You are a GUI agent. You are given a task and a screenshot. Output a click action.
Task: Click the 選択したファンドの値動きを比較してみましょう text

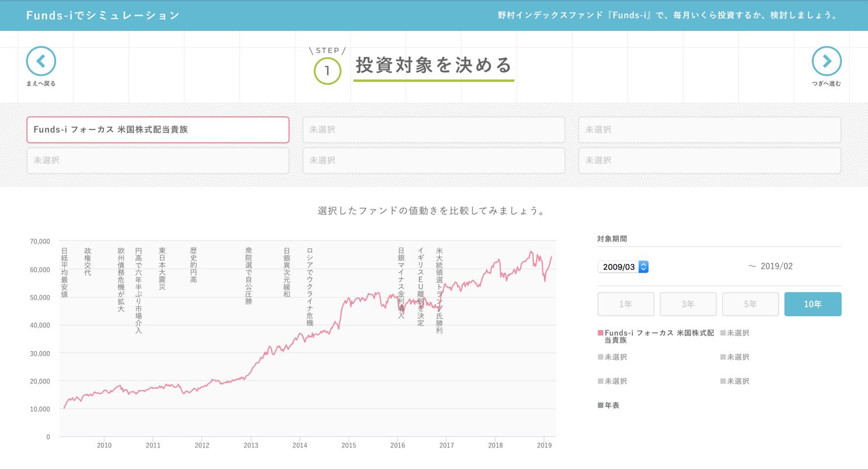pos(431,211)
